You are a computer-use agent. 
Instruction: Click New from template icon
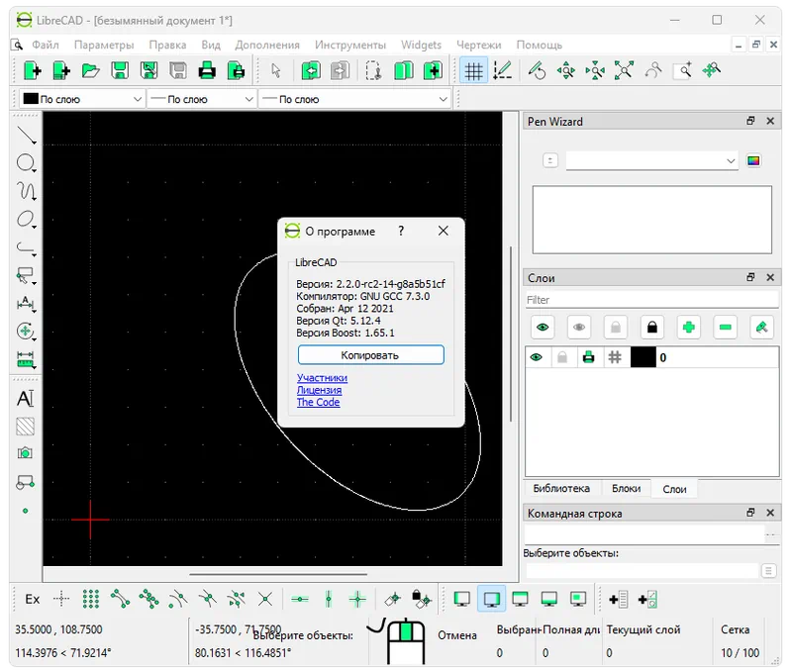(61, 70)
